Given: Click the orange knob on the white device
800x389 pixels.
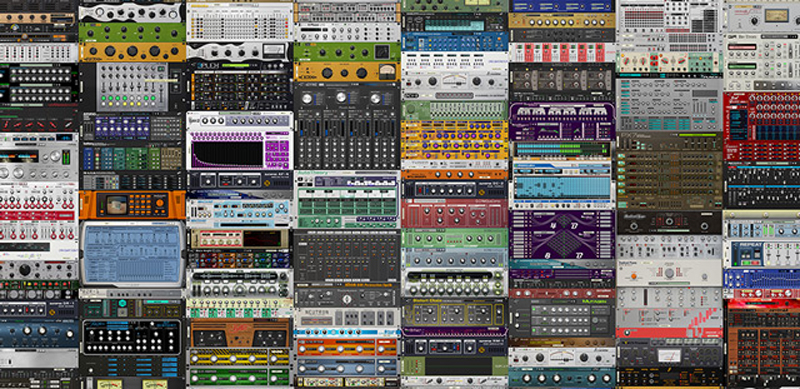Looking at the screenshot, I should pyautogui.click(x=633, y=276).
